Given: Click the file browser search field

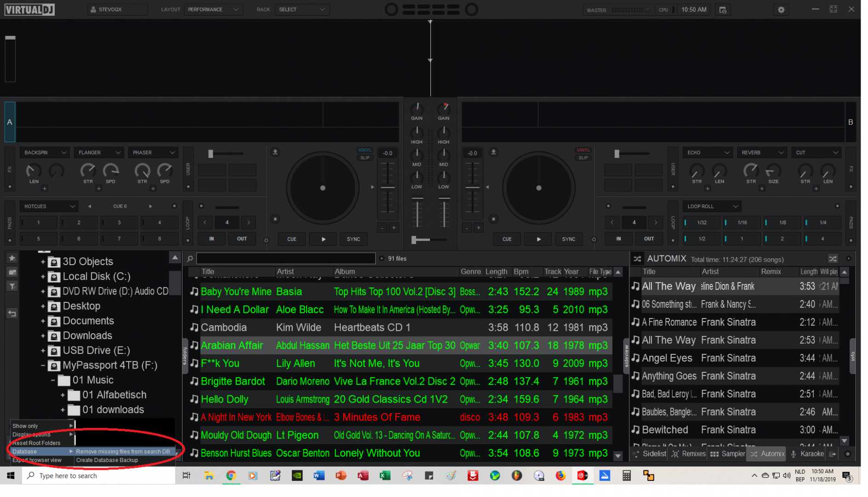Looking at the screenshot, I should (x=286, y=259).
